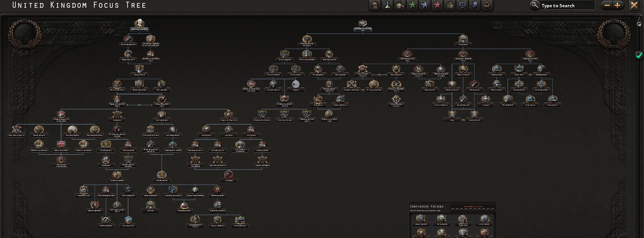The height and width of the screenshot is (238, 644).
Task: Click the Continuous Focuses panel header
Action: click(427, 206)
